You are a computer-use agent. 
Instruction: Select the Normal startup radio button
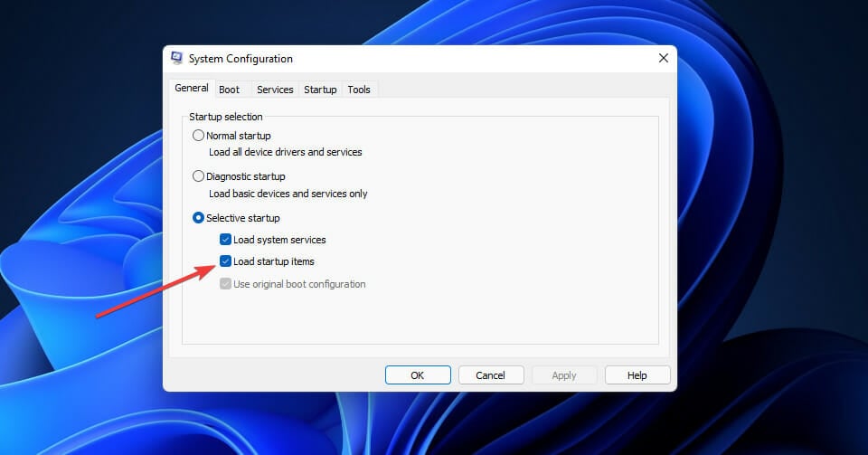pos(198,136)
